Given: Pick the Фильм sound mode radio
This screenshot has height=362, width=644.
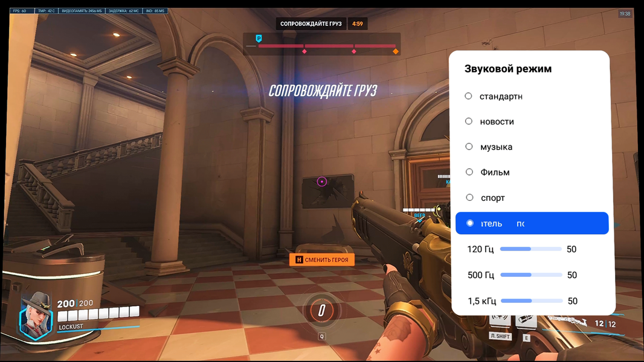Looking at the screenshot, I should pos(469,172).
